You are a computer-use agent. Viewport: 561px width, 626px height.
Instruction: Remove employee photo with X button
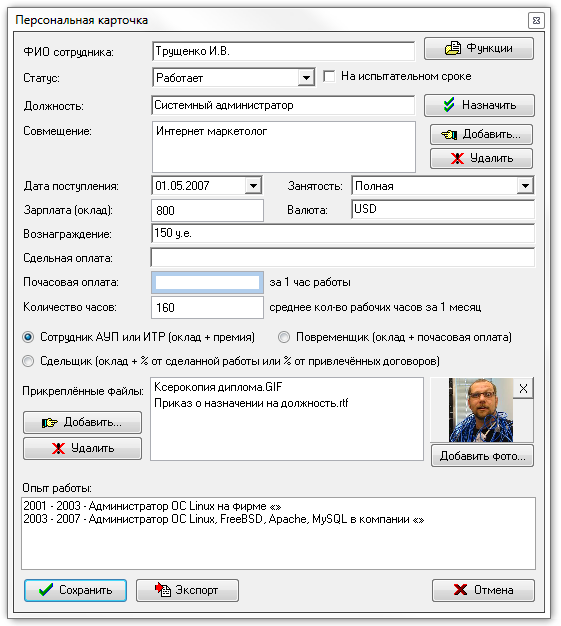(x=523, y=388)
